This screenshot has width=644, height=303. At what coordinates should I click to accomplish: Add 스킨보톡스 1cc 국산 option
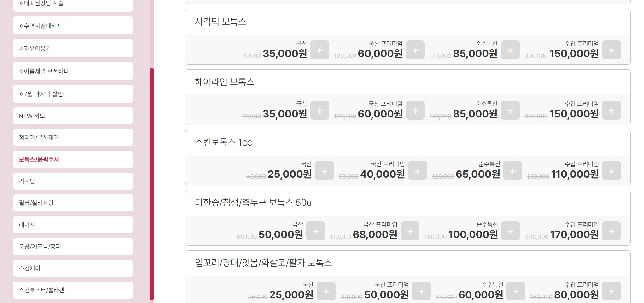[324, 171]
